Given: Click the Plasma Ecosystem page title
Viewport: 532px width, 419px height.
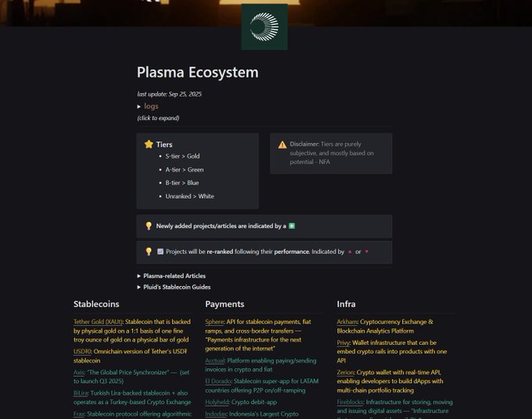Looking at the screenshot, I should click(x=197, y=73).
